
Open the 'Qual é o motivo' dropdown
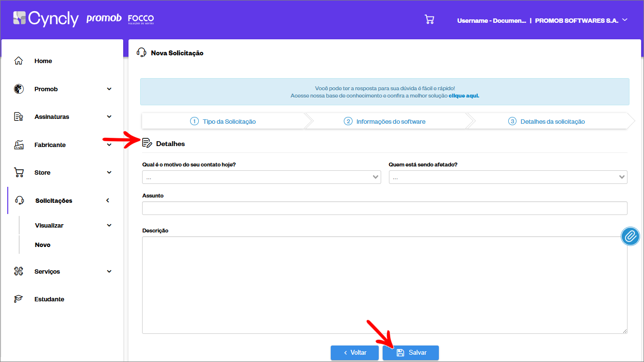[x=261, y=177]
